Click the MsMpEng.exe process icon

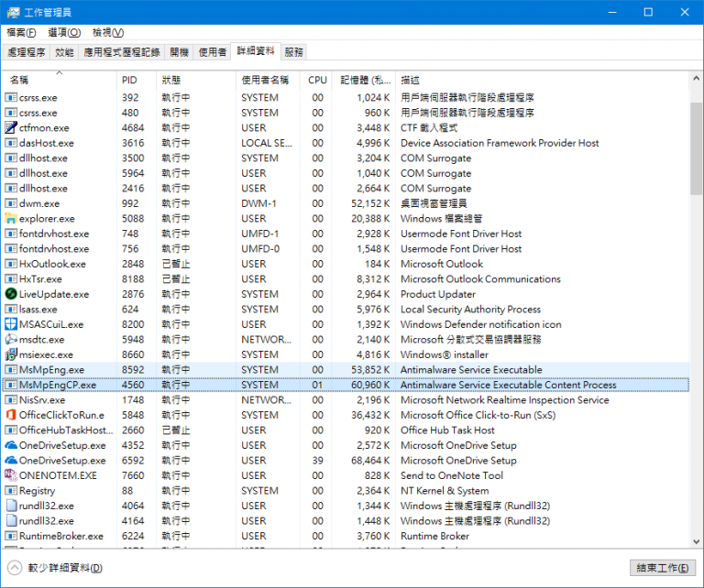pos(11,370)
